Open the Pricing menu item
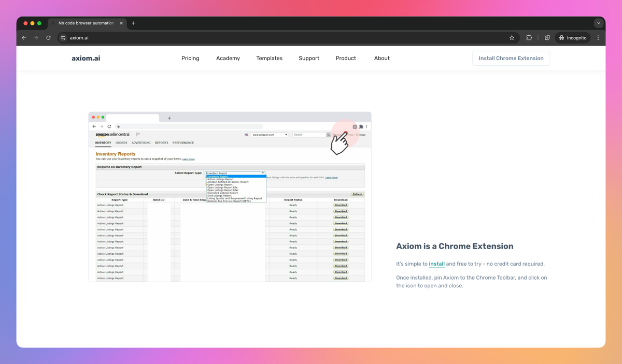 190,58
